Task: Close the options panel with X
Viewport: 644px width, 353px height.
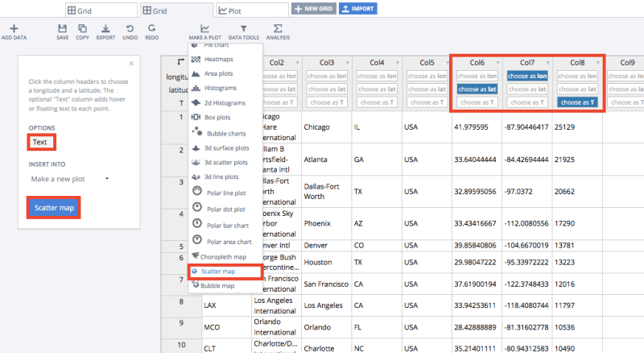Action: pos(131,64)
